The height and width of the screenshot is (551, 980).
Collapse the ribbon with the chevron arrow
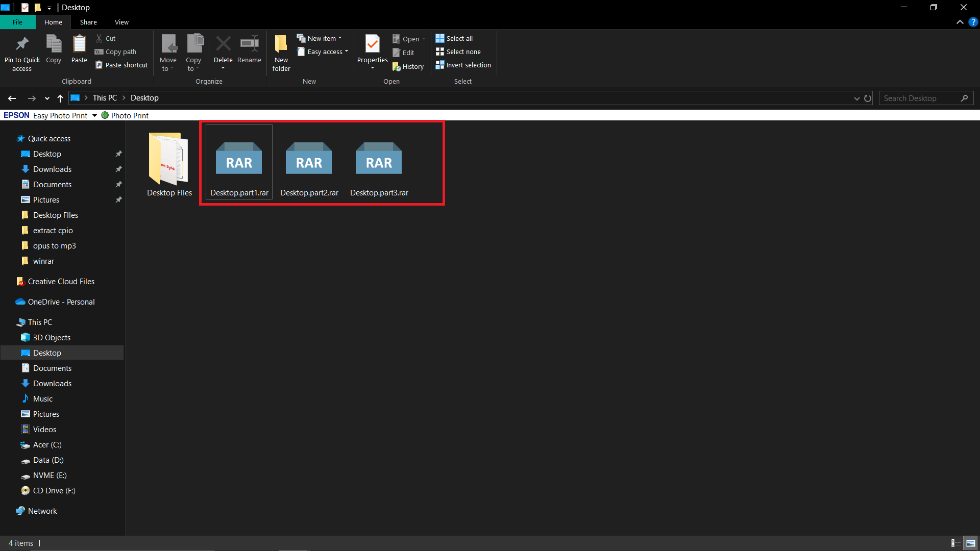960,22
